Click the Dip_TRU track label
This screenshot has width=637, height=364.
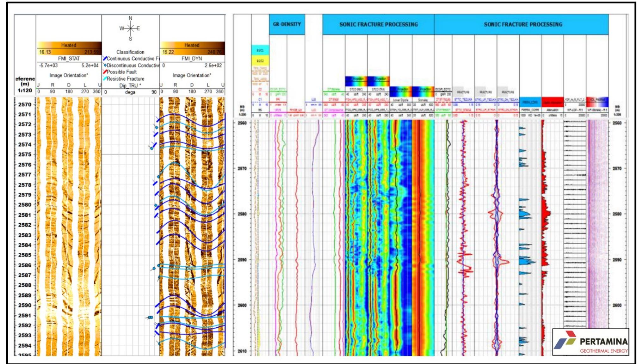130,86
